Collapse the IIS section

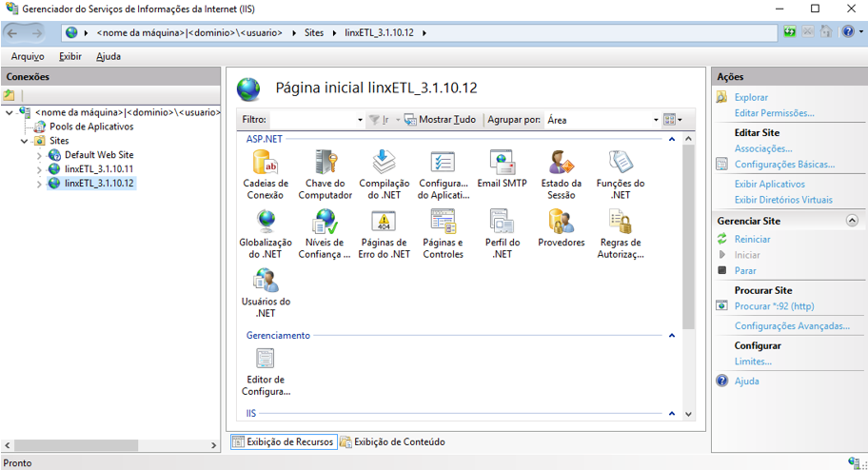[x=672, y=414]
